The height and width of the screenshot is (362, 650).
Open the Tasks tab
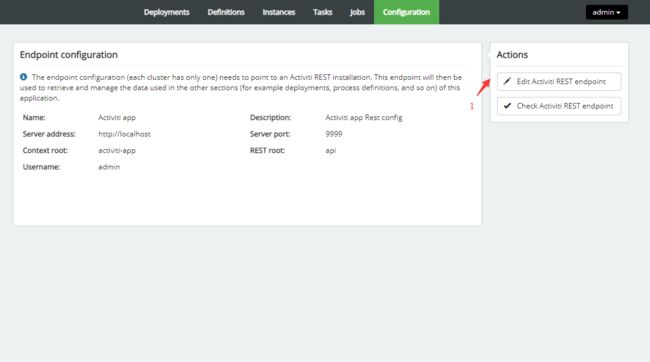(323, 12)
